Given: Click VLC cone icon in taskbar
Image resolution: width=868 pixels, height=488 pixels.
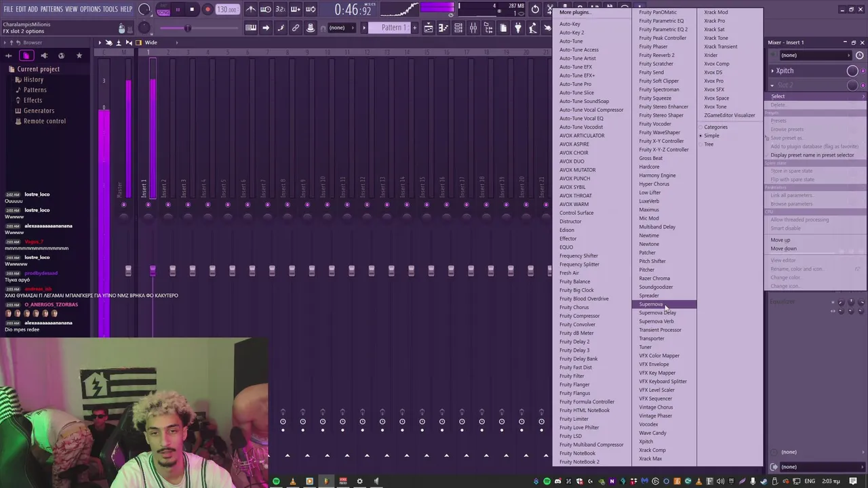Looking at the screenshot, I should point(293,482).
